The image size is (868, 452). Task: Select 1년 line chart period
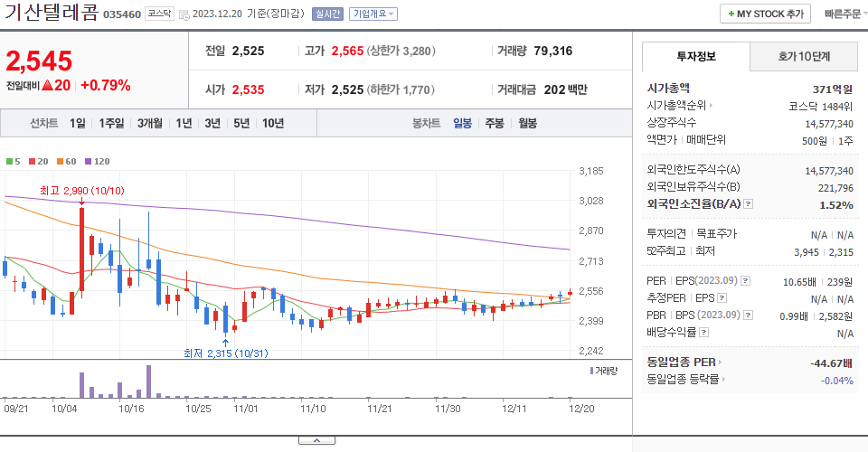[184, 123]
